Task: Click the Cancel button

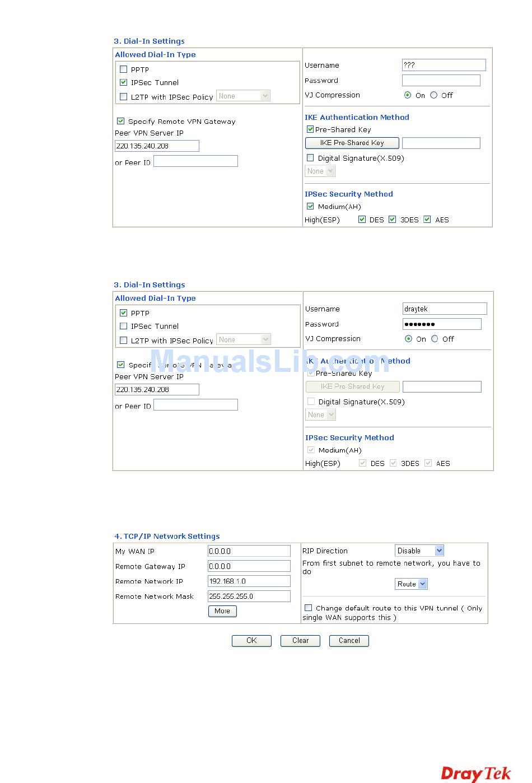Action: pyautogui.click(x=349, y=641)
